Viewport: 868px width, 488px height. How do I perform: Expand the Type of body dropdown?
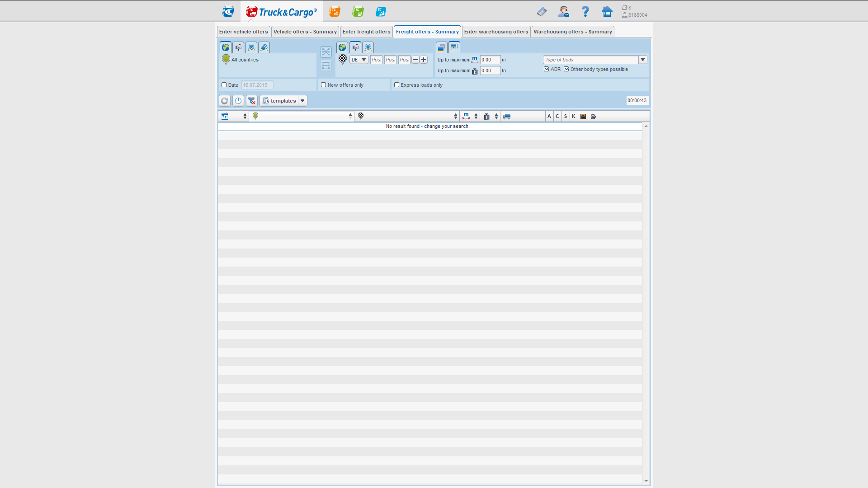643,59
